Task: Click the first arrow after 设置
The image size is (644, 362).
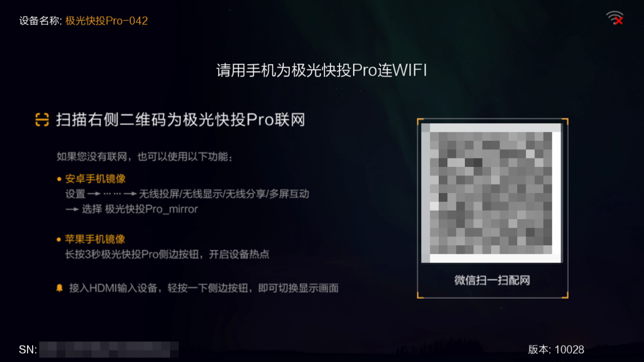Action: [x=95, y=194]
